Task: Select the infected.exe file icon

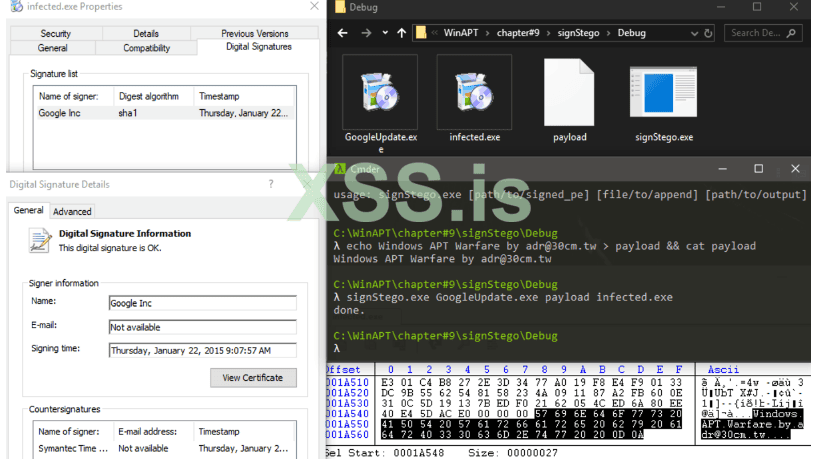Action: point(474,92)
